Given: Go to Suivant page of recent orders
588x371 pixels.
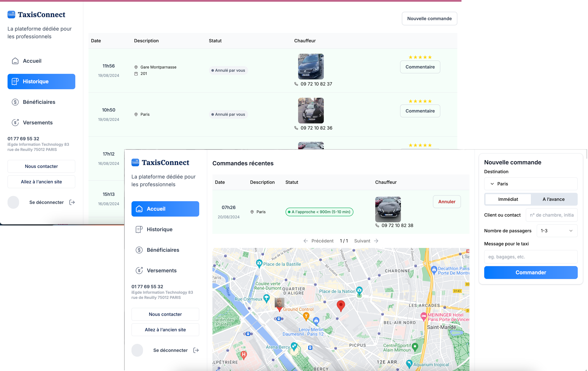Looking at the screenshot, I should click(362, 241).
